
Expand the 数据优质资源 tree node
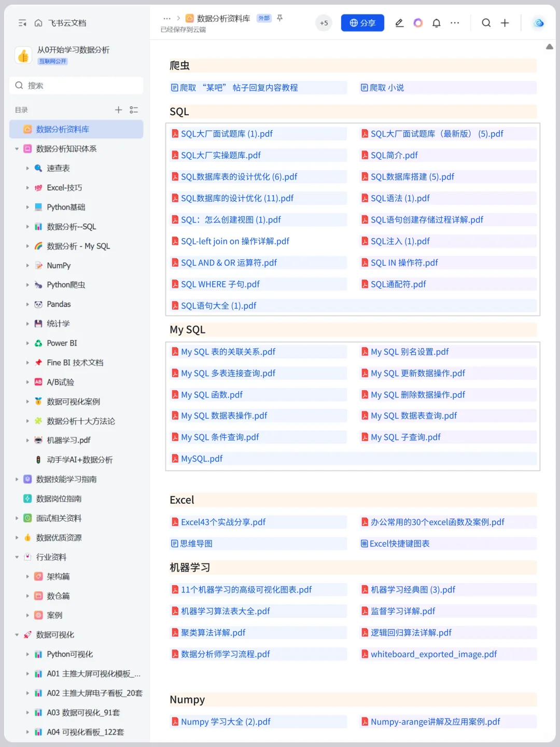[17, 537]
